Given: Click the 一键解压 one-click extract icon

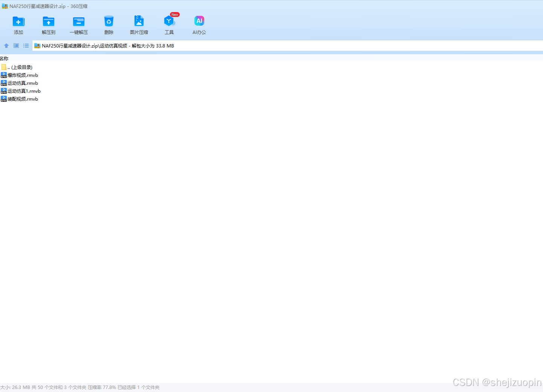Looking at the screenshot, I should click(x=79, y=21).
